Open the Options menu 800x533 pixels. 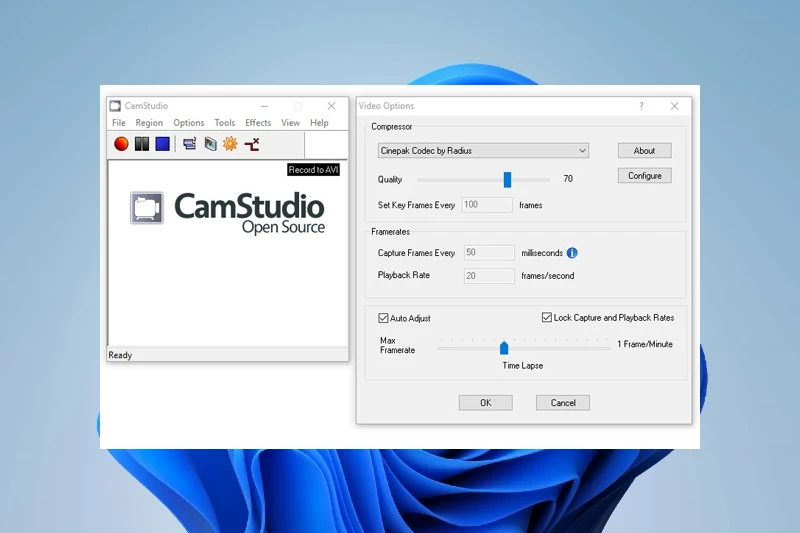[x=188, y=123]
